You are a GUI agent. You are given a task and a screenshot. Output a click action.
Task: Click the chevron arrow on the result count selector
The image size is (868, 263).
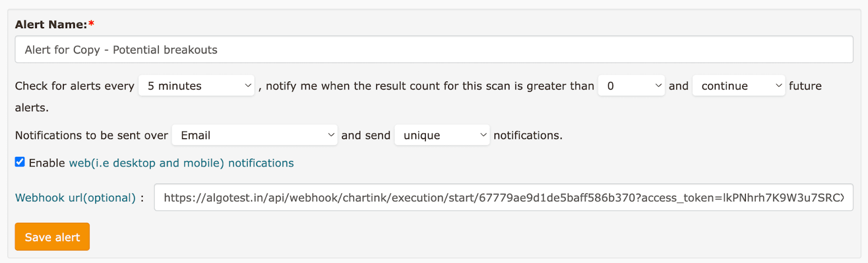(658, 86)
